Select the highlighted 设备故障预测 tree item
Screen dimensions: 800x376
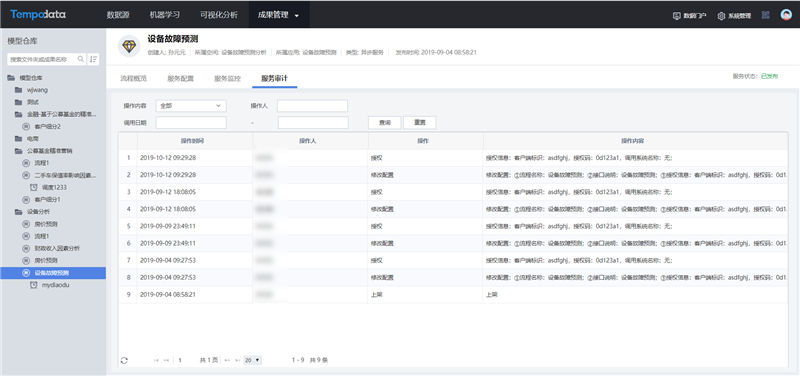tap(53, 273)
